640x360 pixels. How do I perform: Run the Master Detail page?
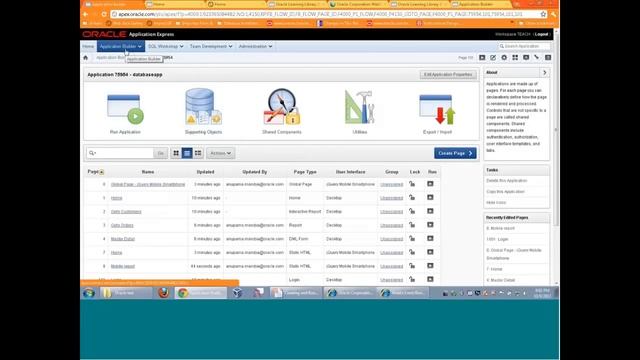click(x=430, y=239)
